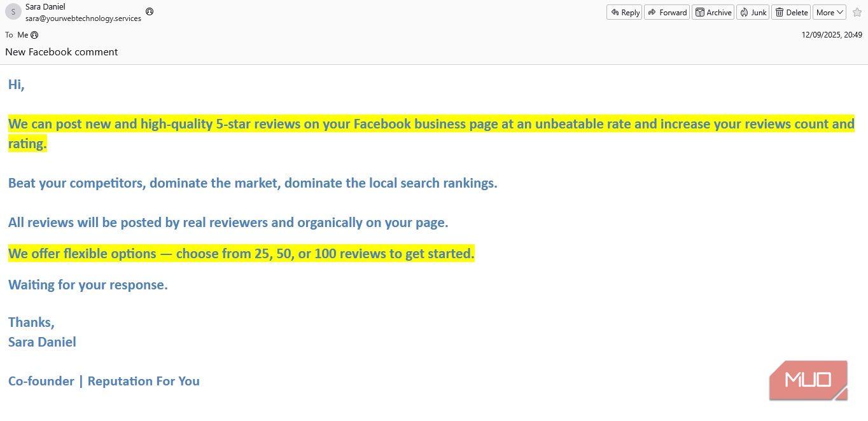868x421 pixels.
Task: Click the Co-founder | Reputation For You line
Action: pos(104,382)
